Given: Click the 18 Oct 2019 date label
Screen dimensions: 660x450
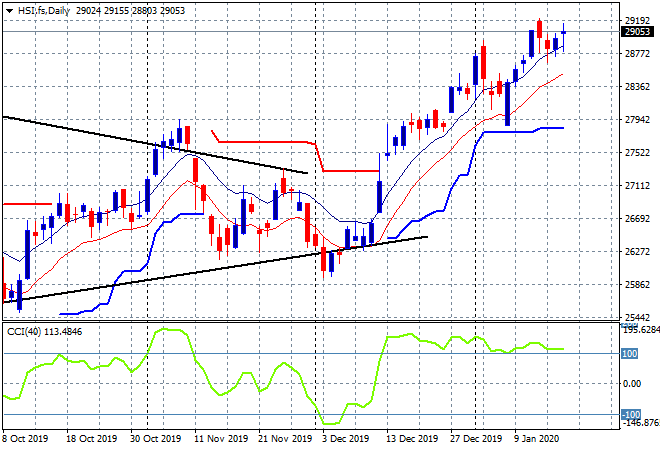Looking at the screenshot, I should 91,439.
